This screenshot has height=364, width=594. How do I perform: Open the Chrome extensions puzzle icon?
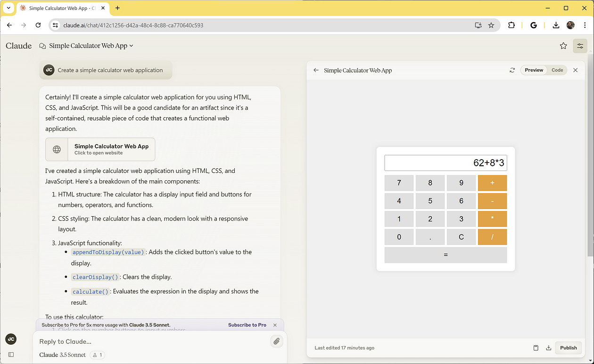coord(511,25)
